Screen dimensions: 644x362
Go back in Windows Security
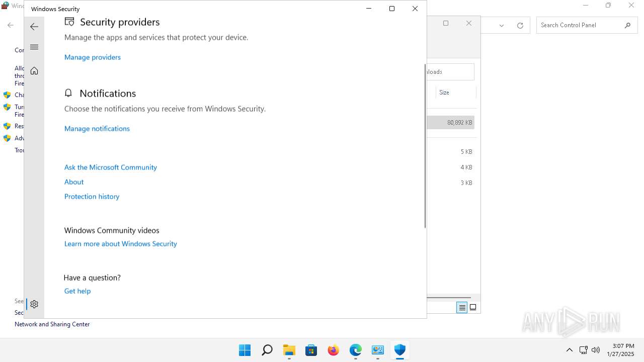(34, 27)
